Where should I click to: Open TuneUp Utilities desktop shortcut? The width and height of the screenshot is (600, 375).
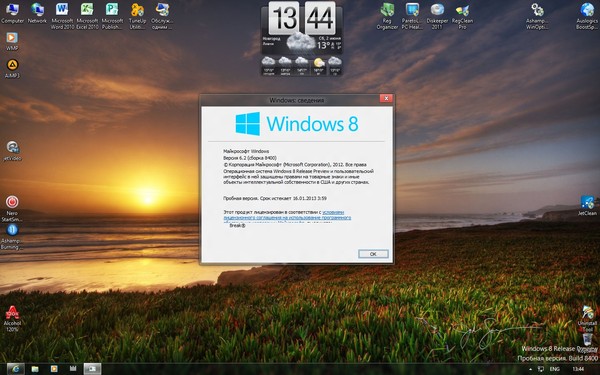(137, 16)
